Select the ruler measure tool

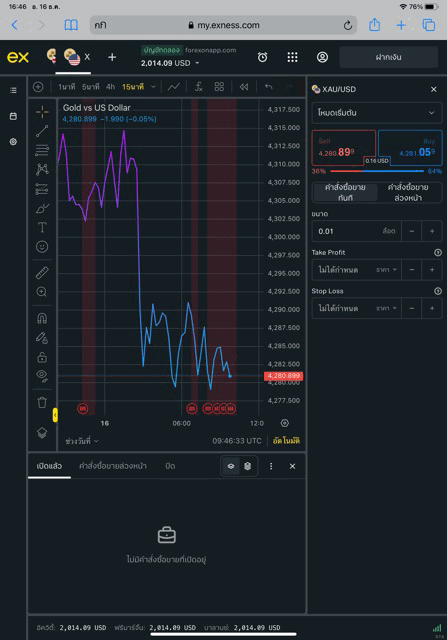[x=42, y=273]
